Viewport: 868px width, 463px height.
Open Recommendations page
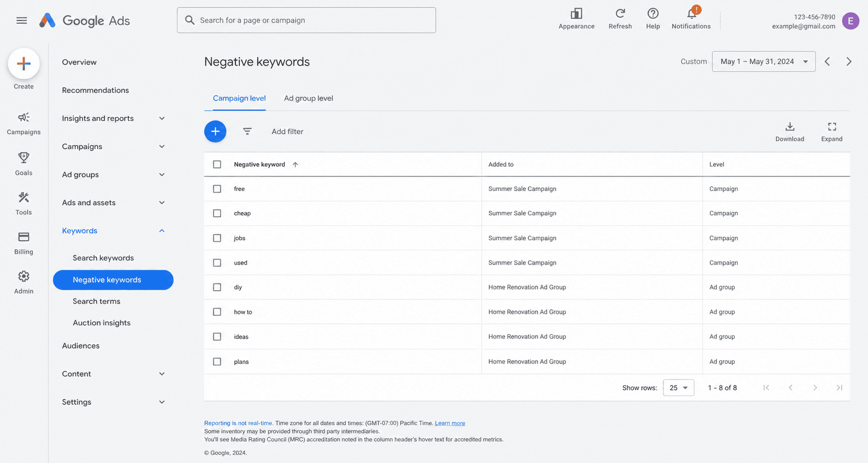point(95,90)
